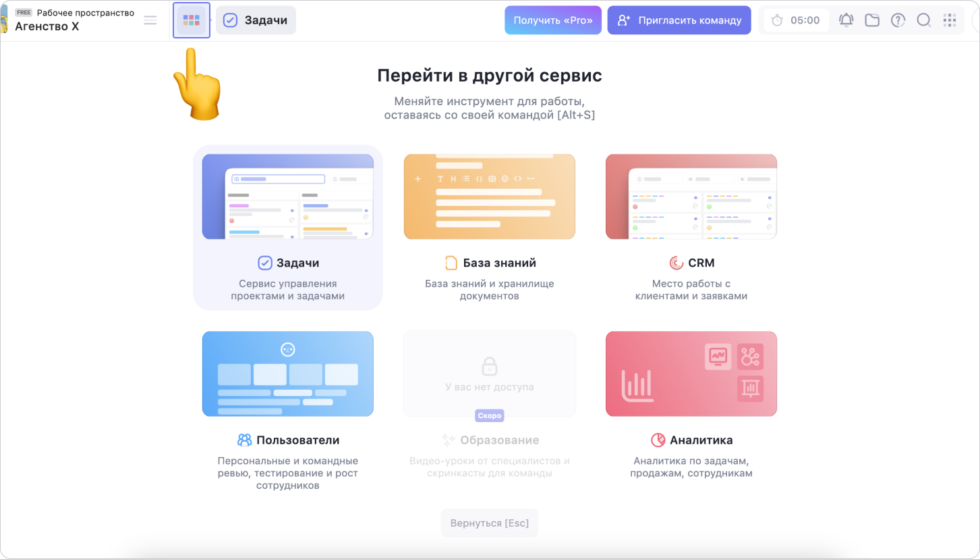This screenshot has width=980, height=559.
Task: Click the locked Образование card
Action: (489, 374)
